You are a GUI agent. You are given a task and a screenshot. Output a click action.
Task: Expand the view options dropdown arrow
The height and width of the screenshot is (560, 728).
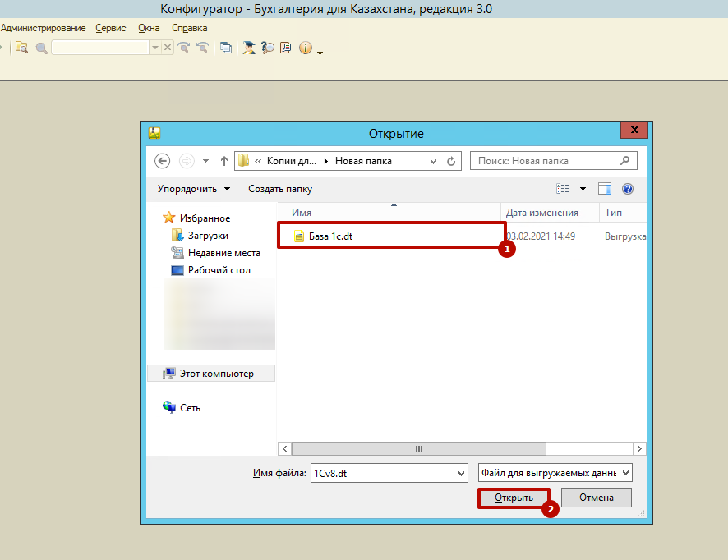pos(583,189)
